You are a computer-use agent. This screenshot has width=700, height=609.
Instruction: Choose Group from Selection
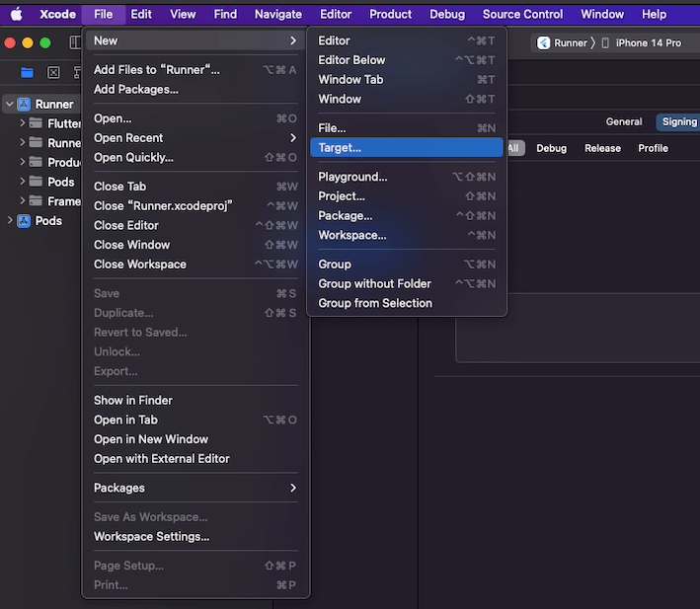tap(406, 303)
